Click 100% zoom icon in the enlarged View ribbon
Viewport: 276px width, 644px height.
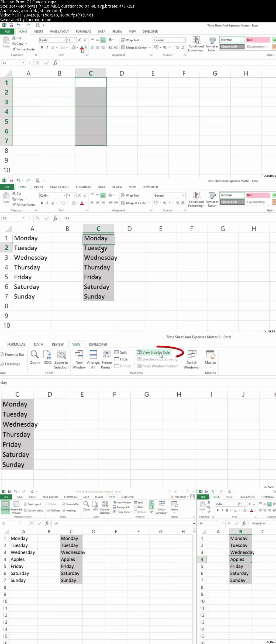click(x=47, y=357)
